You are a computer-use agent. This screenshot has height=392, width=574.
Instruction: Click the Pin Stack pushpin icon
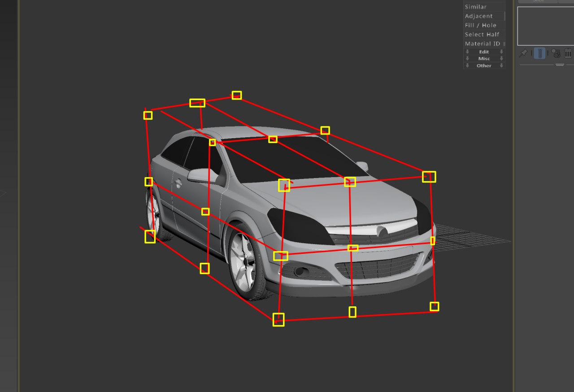pos(523,53)
